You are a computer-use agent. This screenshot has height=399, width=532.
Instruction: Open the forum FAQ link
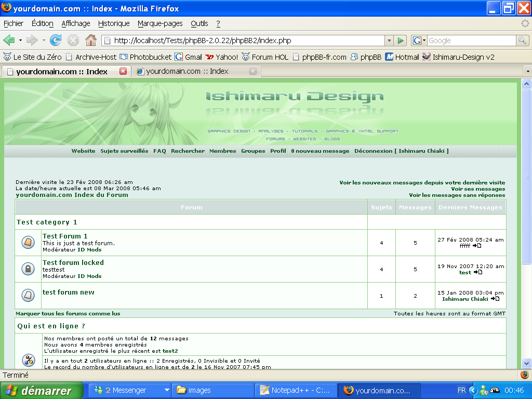(x=159, y=151)
